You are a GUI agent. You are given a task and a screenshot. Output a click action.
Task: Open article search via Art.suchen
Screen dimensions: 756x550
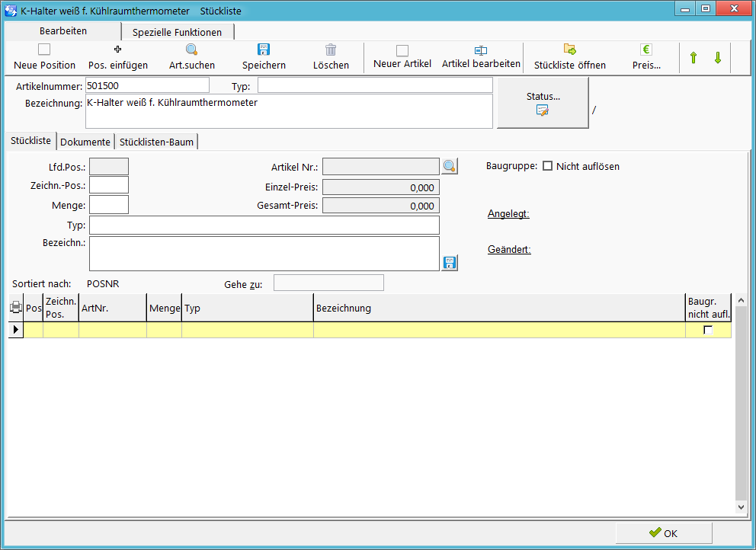tap(191, 50)
